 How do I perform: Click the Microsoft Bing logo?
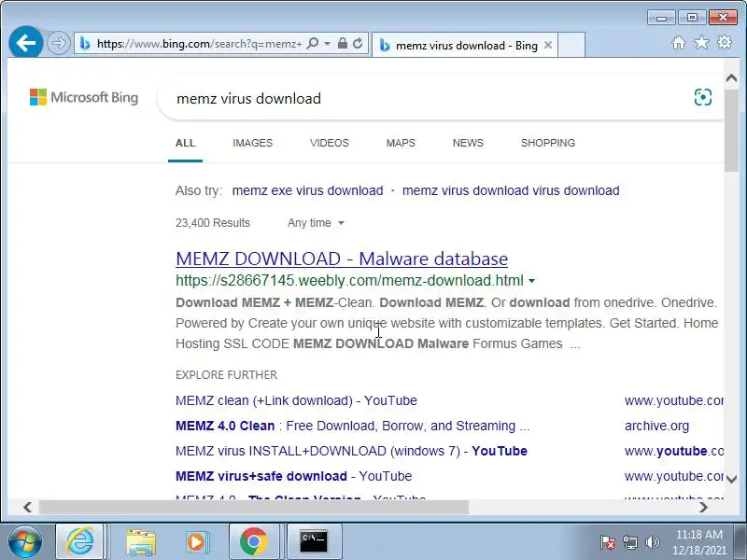point(84,97)
